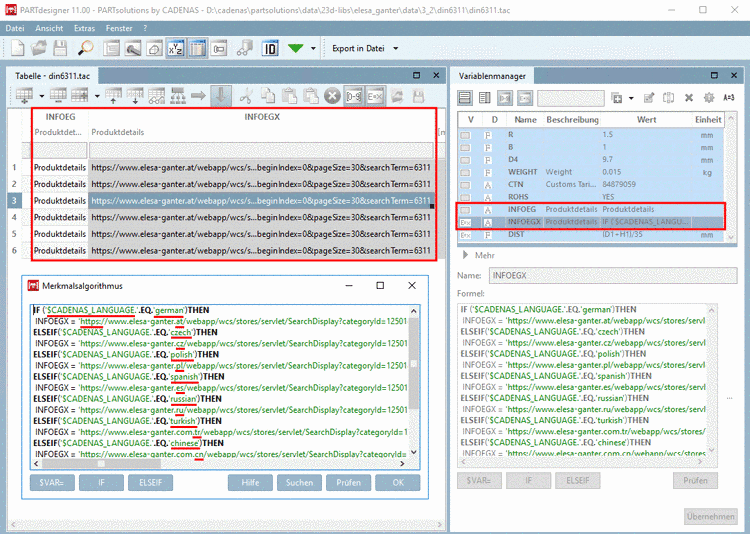This screenshot has height=534, width=750.
Task: Toggle the column view icon in Variablenmanager
Action: pyautogui.click(x=485, y=98)
